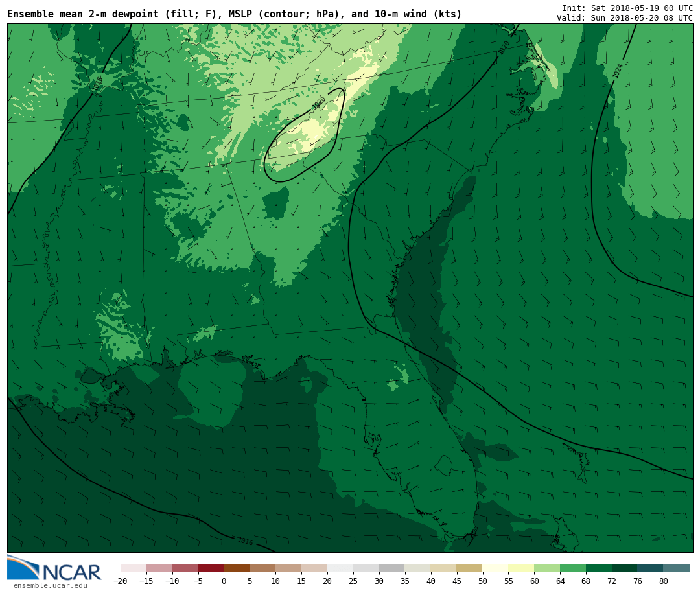
Task: Pick the 10 to 15 tan colorbar swatch
Action: (289, 568)
